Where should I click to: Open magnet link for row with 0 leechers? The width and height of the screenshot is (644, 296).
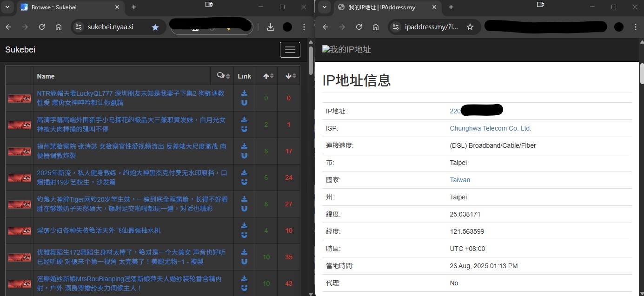(244, 103)
